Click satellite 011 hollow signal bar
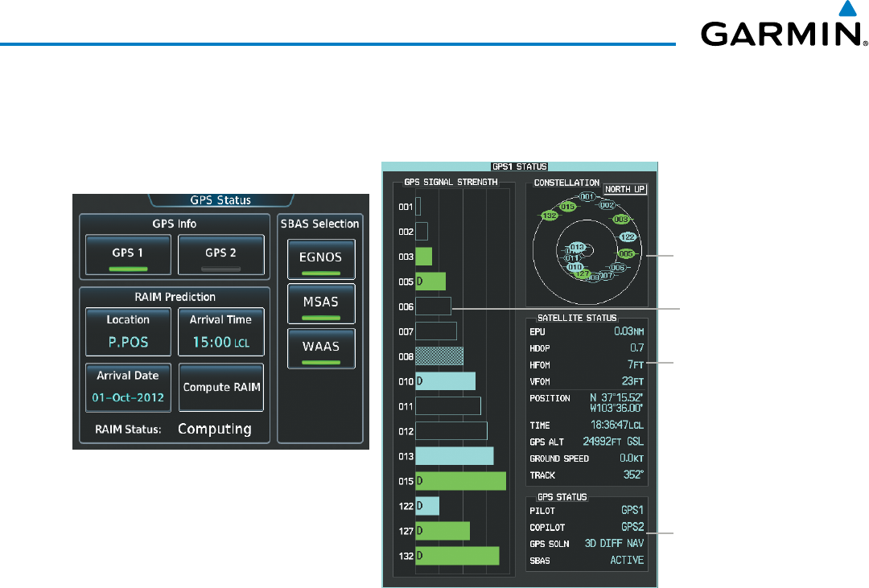The image size is (869, 588). pos(448,405)
